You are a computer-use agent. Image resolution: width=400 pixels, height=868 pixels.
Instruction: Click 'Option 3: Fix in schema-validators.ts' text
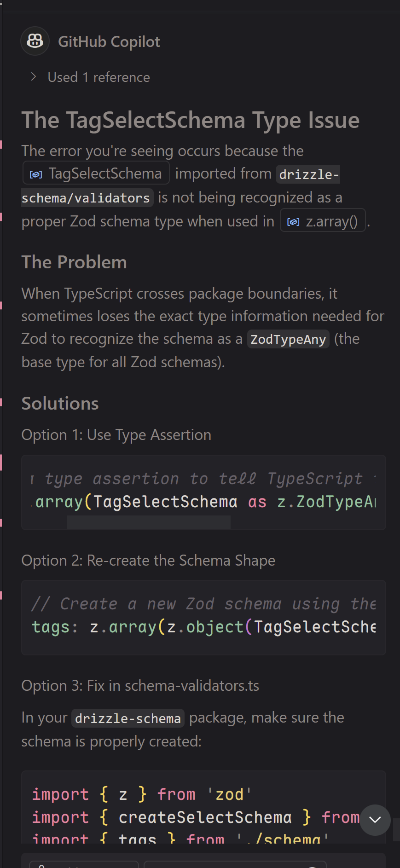click(x=140, y=686)
